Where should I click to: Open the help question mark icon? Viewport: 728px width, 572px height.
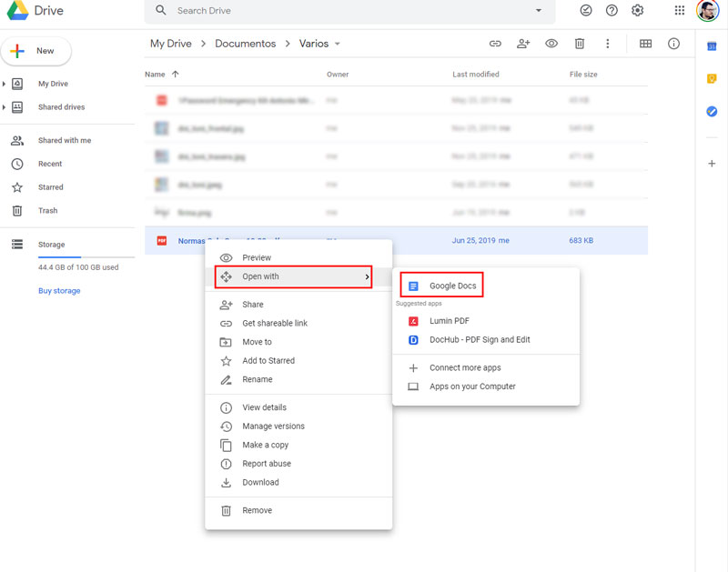[612, 11]
